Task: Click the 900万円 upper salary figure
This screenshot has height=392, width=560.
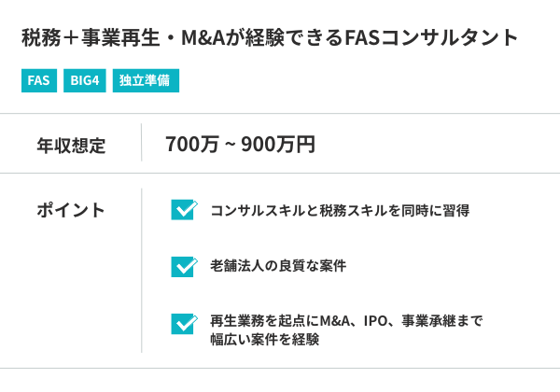Action: point(278,145)
